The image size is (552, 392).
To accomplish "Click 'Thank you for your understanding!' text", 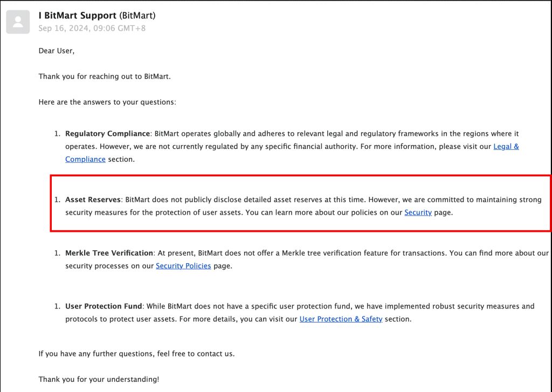I will (99, 379).
